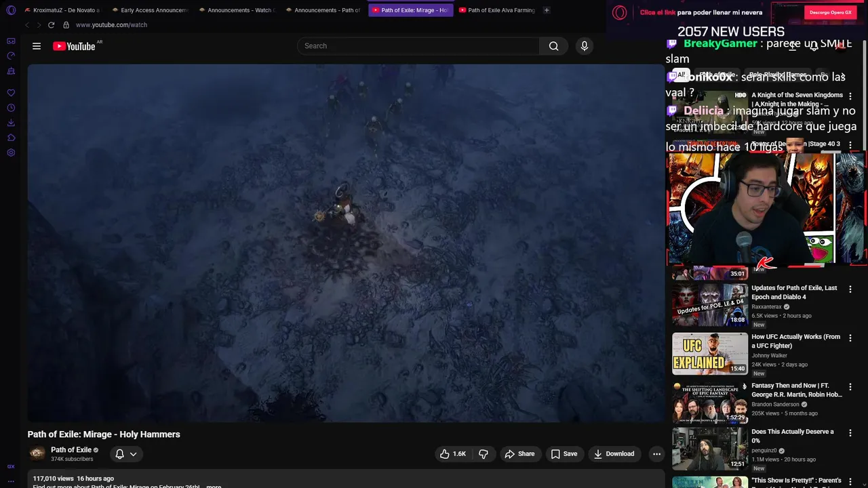This screenshot has width=868, height=488.
Task: Open Raxxanterax channel link
Action: pos(767,307)
